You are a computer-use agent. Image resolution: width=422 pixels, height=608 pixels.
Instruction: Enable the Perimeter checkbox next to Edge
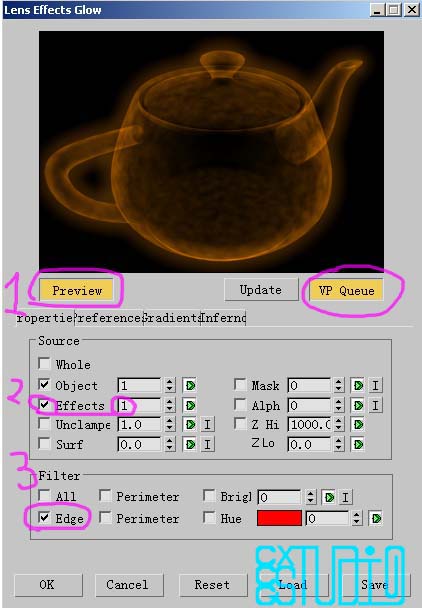coord(105,518)
